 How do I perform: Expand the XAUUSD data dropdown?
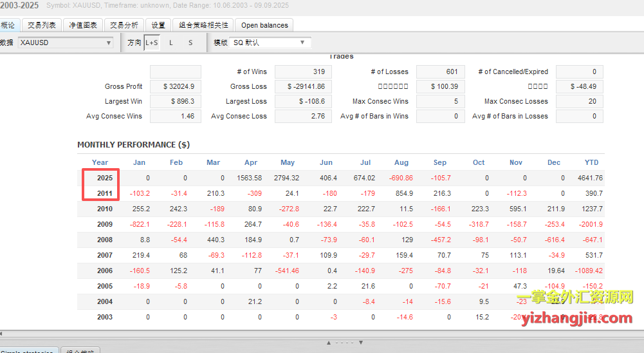(65, 43)
